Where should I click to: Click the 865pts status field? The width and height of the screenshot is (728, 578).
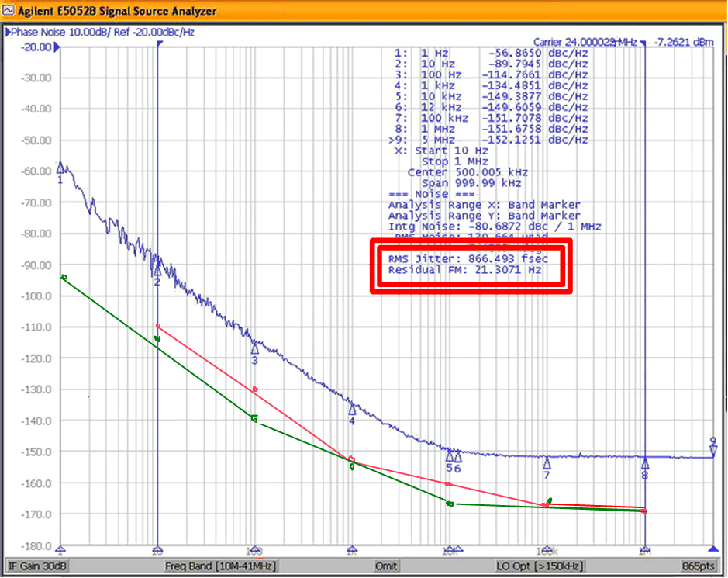[698, 566]
